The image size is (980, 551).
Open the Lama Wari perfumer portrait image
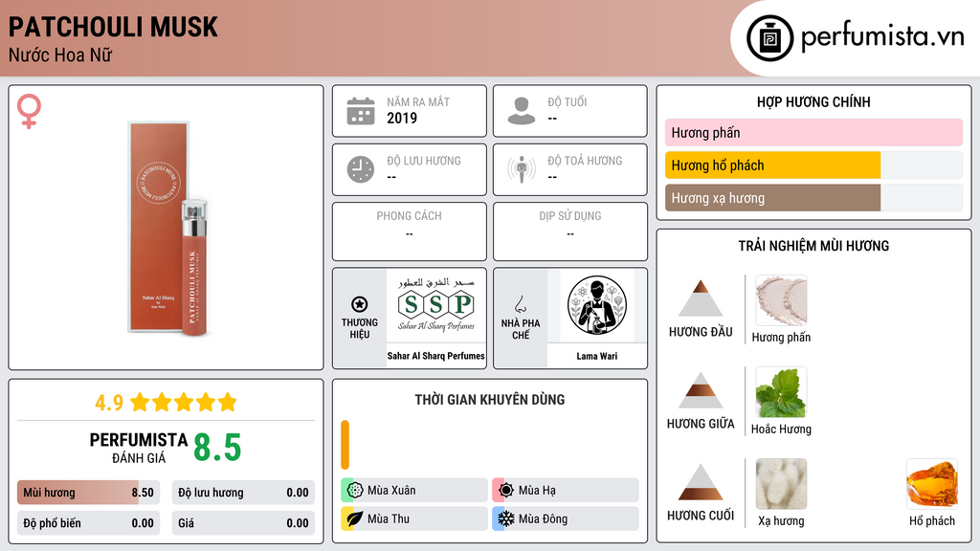coord(597,305)
